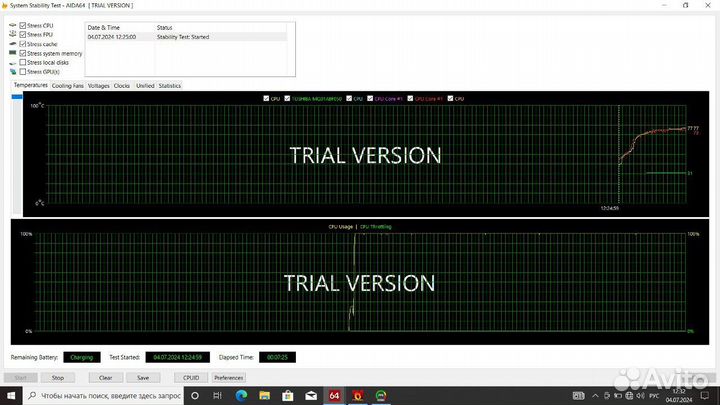Open the Mail app from the taskbar
720x405 pixels.
click(x=311, y=395)
